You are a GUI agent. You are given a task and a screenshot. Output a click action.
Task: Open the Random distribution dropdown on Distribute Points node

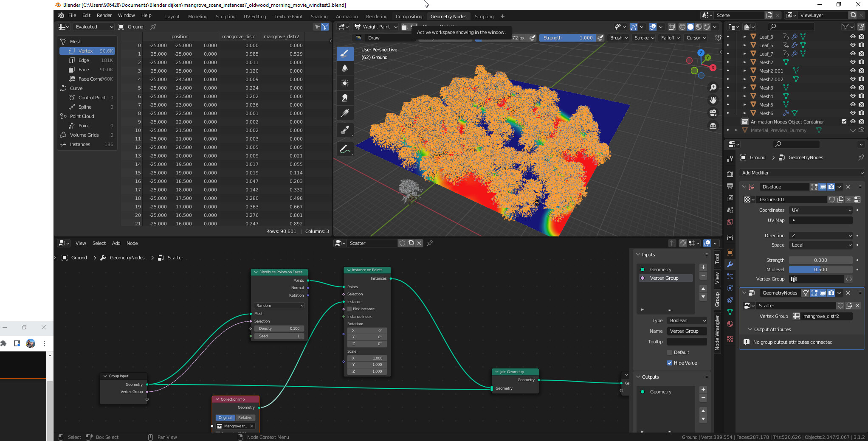pos(279,305)
